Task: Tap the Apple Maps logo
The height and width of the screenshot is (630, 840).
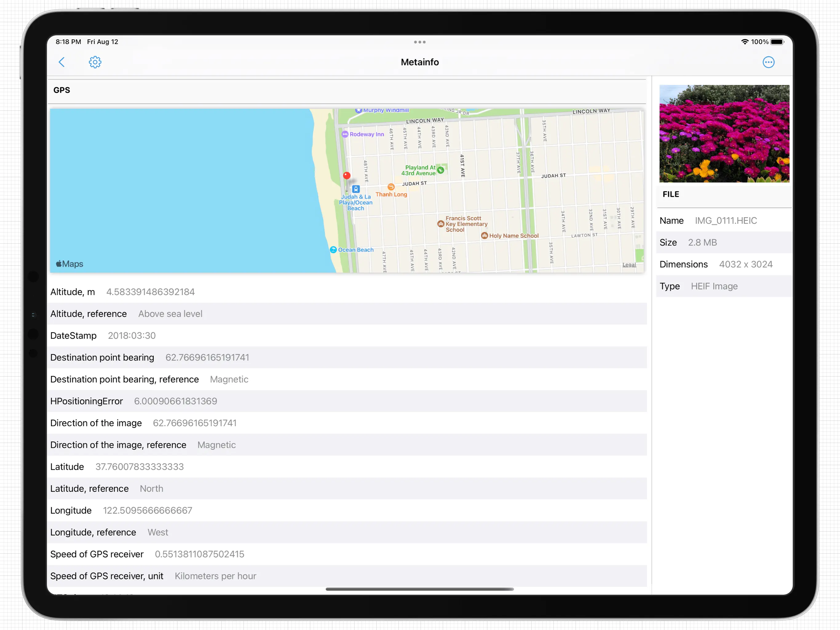Action: tap(69, 264)
